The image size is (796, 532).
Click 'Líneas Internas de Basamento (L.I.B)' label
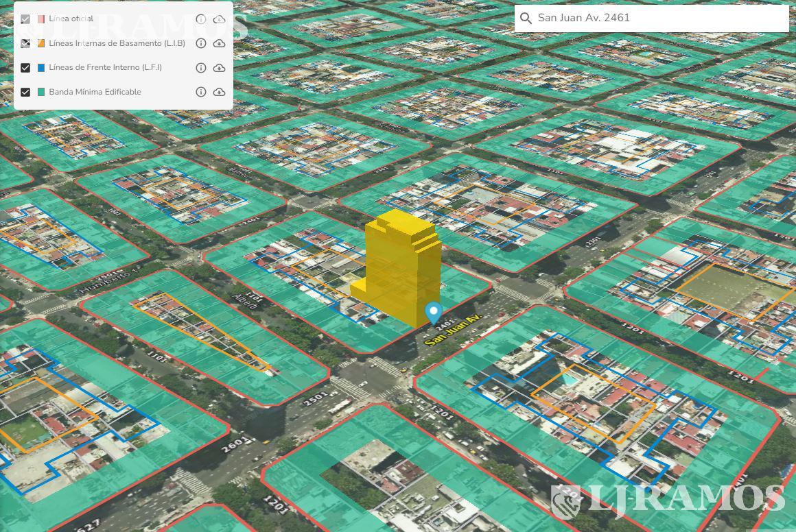(x=117, y=43)
